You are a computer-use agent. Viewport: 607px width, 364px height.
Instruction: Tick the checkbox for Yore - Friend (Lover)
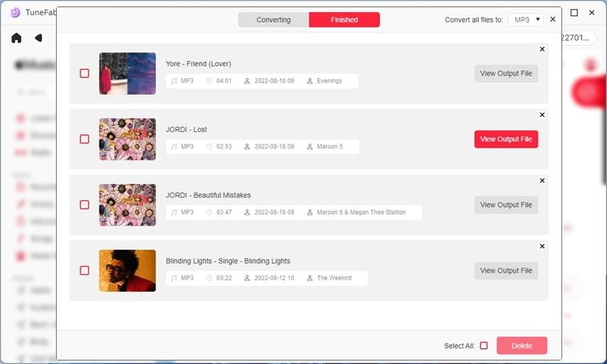pyautogui.click(x=84, y=74)
